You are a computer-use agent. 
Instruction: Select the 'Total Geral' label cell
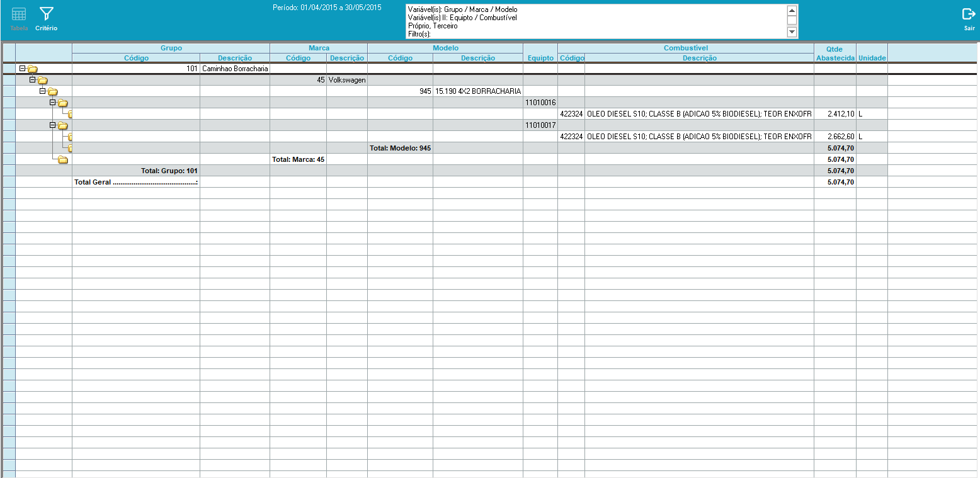tap(136, 183)
